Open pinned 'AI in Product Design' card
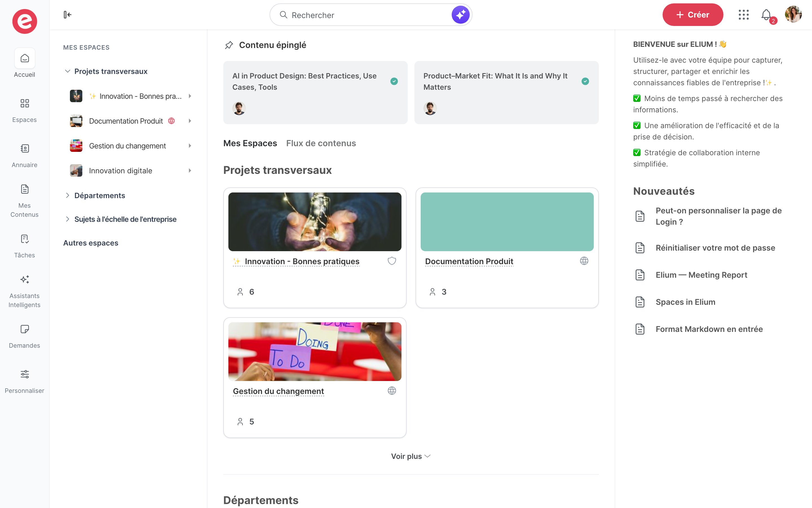 click(315, 92)
